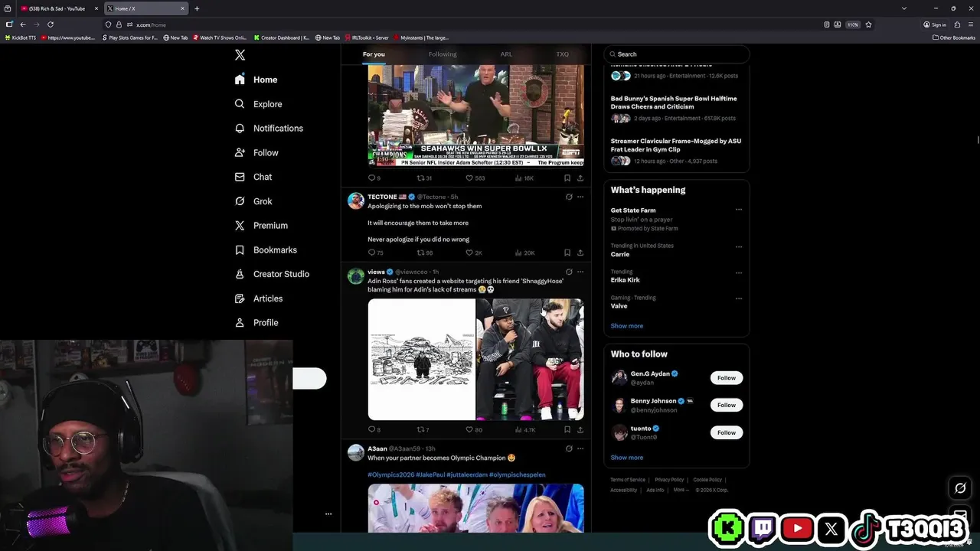Open more options for Valve trend
Viewport: 980px width, 551px height.
click(x=739, y=298)
